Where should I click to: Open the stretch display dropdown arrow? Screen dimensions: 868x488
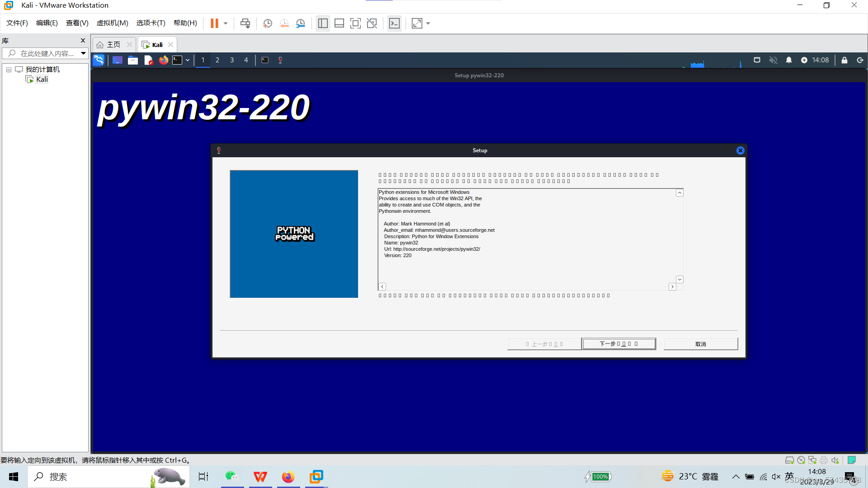pyautogui.click(x=428, y=23)
